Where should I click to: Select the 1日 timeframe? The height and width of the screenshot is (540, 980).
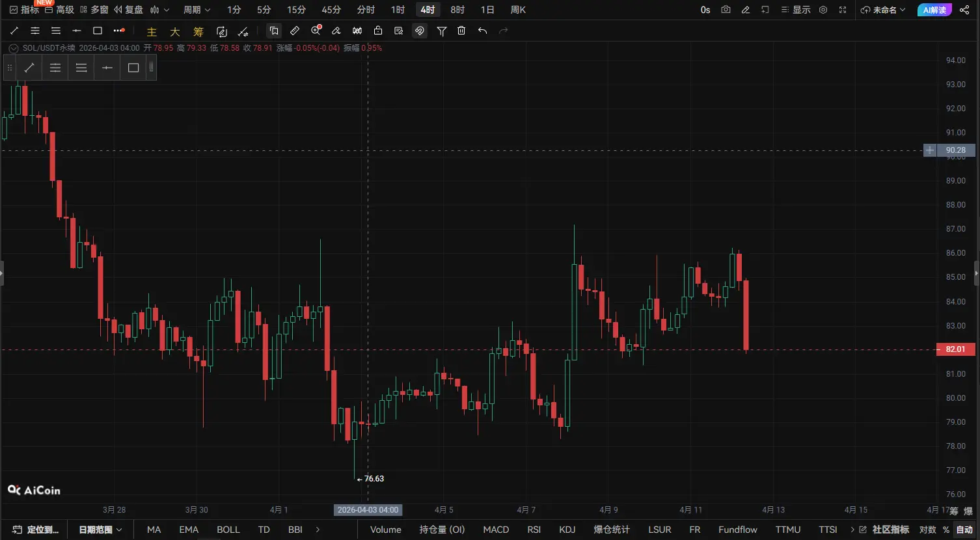pyautogui.click(x=487, y=10)
